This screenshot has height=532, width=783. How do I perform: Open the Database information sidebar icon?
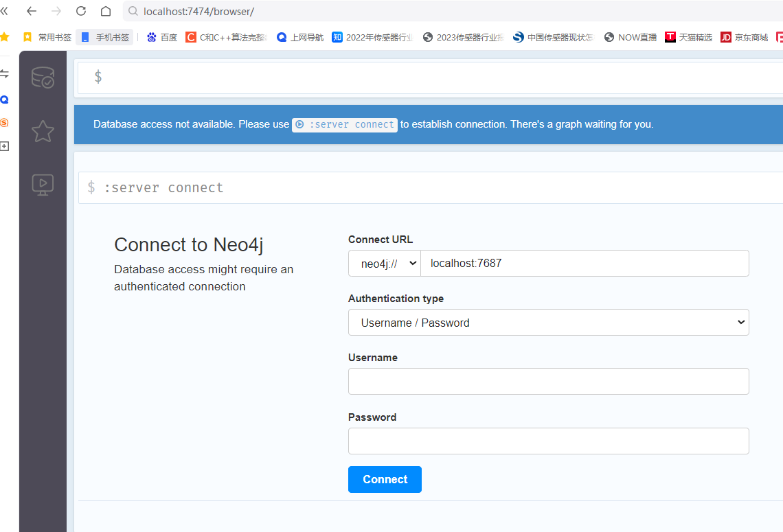pos(43,78)
